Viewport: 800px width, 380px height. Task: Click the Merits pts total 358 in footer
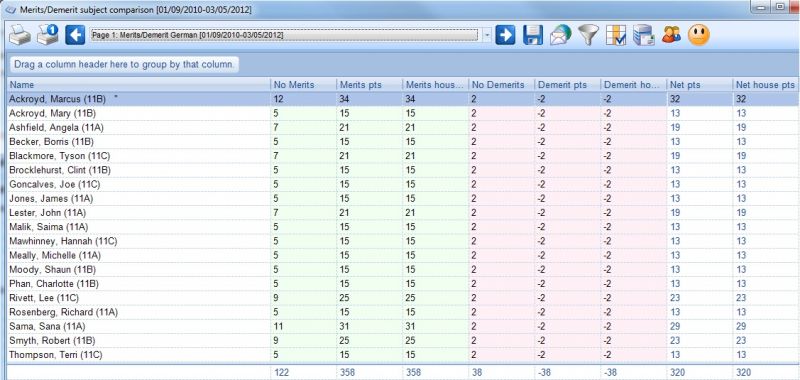coord(347,373)
